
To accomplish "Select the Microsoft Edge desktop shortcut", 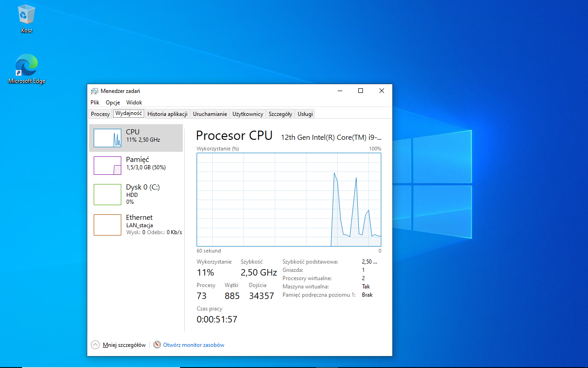I will point(27,69).
